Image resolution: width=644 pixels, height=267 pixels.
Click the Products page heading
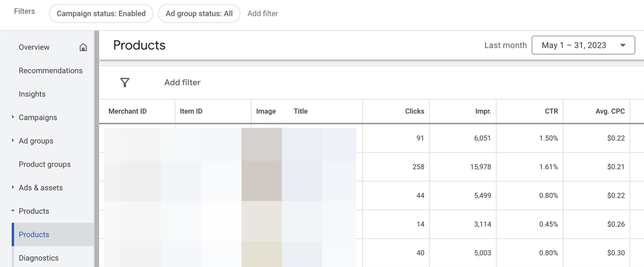(139, 45)
